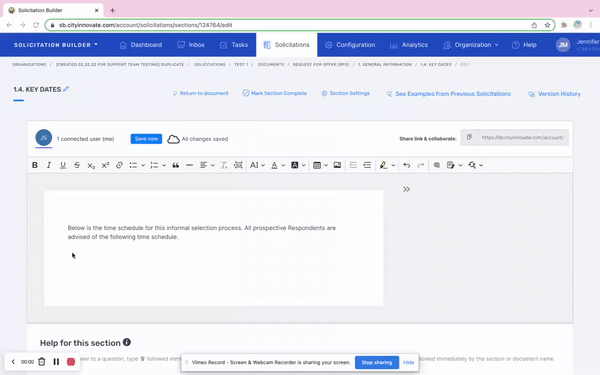Image resolution: width=600 pixels, height=375 pixels.
Task: Click the share link URL field
Action: (x=523, y=137)
